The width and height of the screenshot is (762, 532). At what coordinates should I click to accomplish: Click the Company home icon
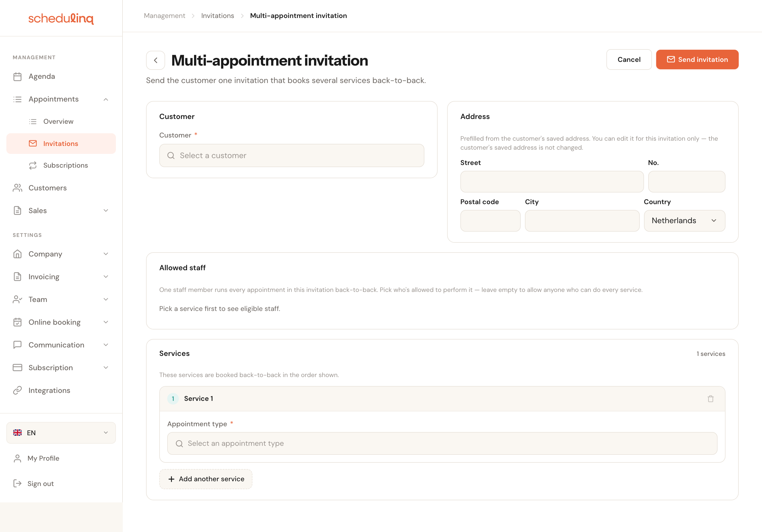(17, 254)
